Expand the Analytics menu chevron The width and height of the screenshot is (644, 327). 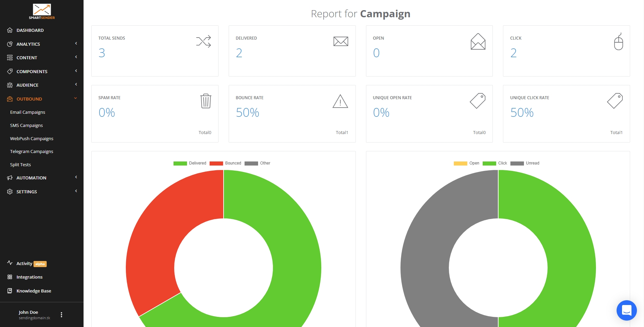[x=76, y=43]
